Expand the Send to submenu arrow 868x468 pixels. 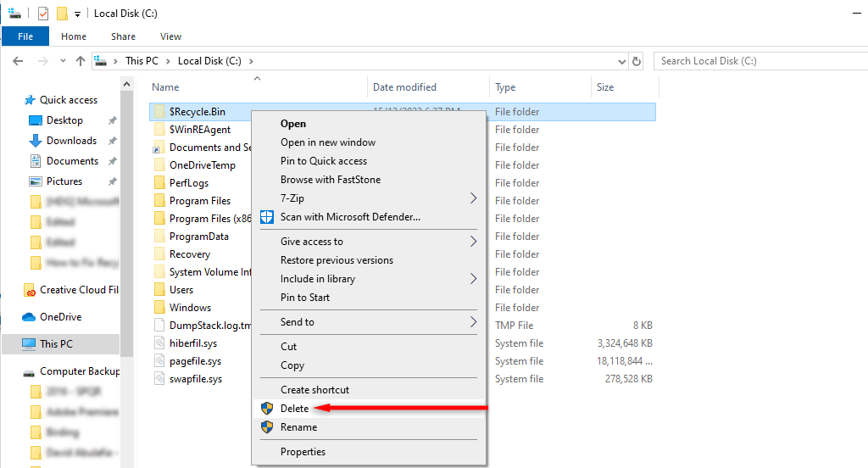(x=473, y=322)
